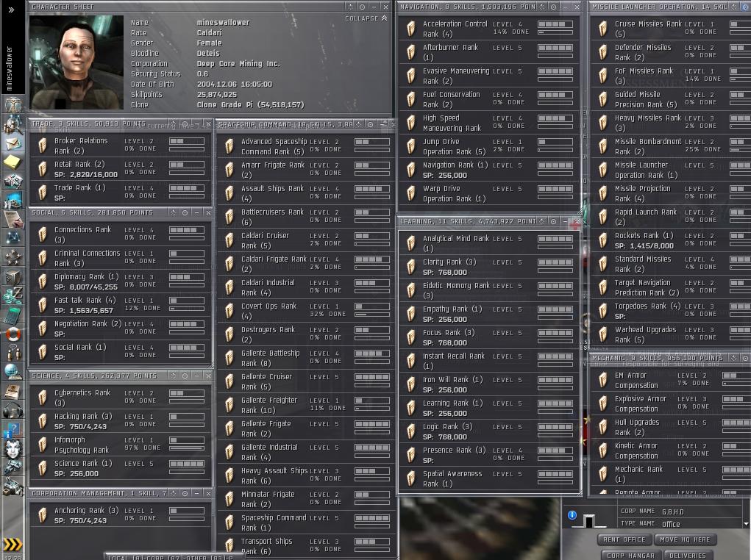Collapse the character info panel
751x560 pixels.
pyautogui.click(x=366, y=18)
